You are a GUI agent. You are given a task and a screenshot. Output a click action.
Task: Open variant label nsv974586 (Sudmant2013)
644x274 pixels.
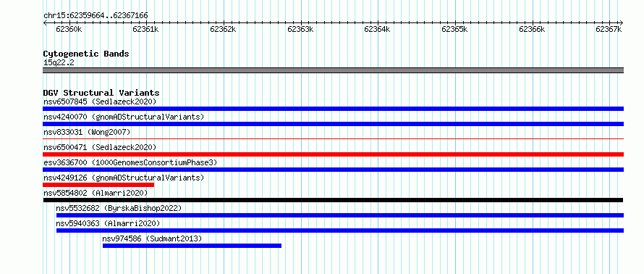pyautogui.click(x=153, y=238)
